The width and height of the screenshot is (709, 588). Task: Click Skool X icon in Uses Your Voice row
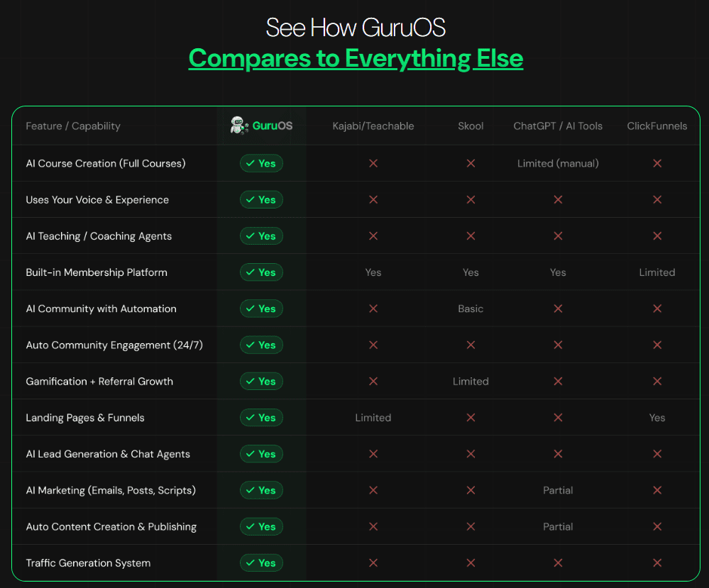pos(471,200)
